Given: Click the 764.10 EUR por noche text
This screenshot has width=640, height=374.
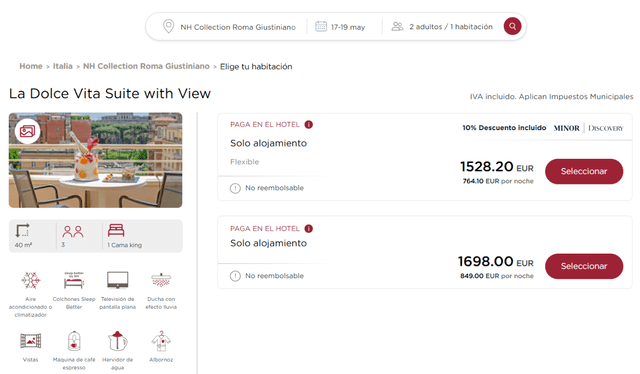Looking at the screenshot, I should coord(498,181).
